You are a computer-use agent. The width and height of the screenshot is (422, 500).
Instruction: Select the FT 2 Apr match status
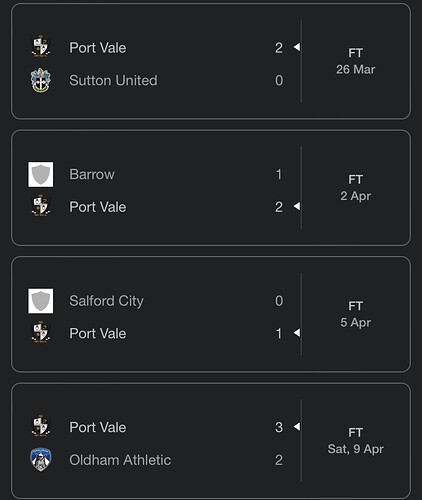(x=356, y=188)
